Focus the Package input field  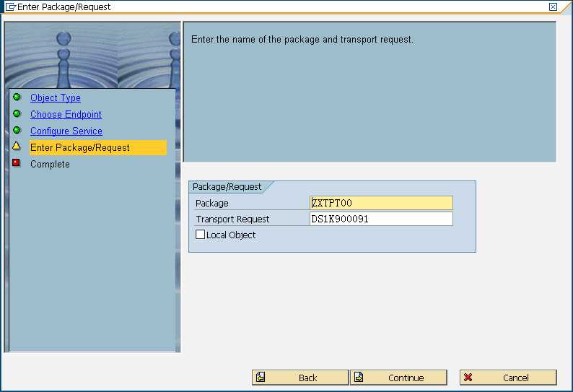tap(381, 203)
